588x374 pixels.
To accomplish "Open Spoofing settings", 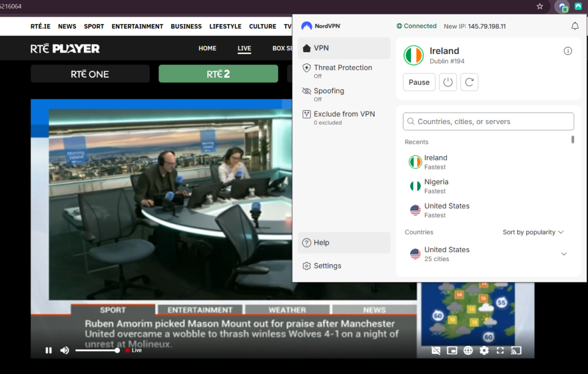I will (344, 94).
